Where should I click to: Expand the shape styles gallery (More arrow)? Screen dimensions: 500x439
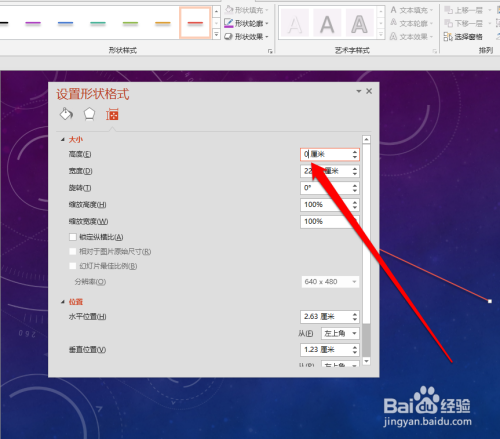pos(216,34)
